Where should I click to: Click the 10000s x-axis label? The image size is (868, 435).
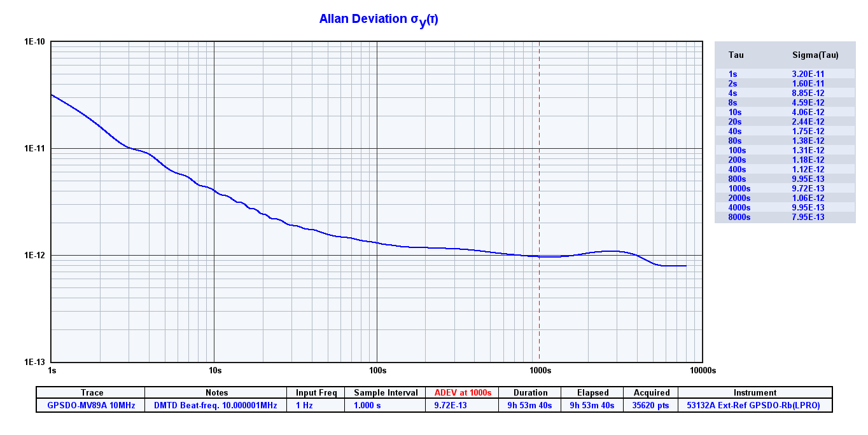pyautogui.click(x=703, y=369)
